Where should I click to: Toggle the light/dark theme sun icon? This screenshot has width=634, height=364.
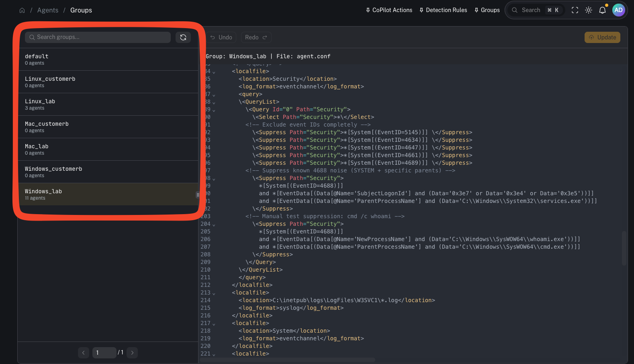pyautogui.click(x=589, y=10)
